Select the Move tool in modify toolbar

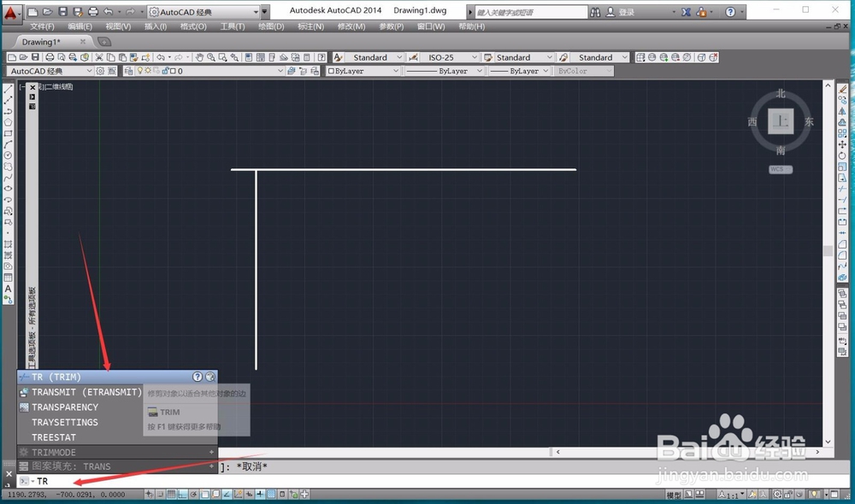pos(842,144)
